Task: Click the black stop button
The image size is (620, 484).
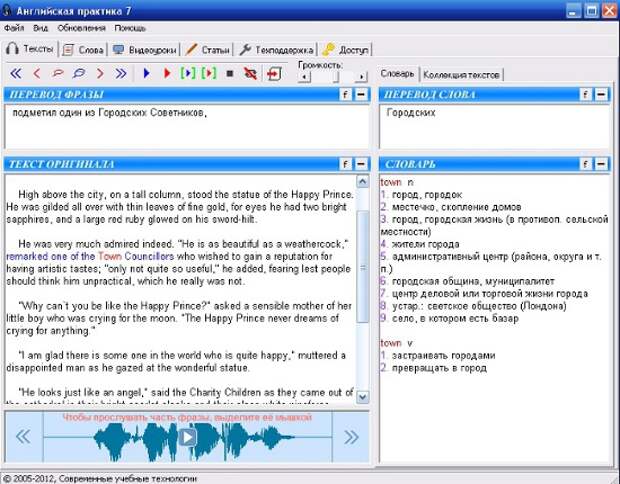Action: pyautogui.click(x=230, y=73)
